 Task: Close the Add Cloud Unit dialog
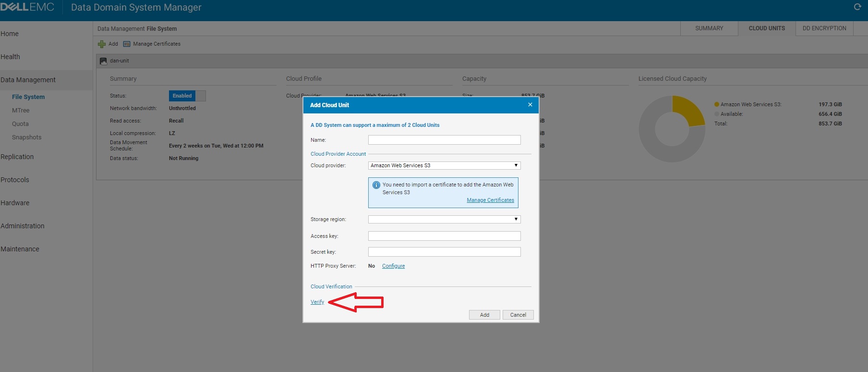click(x=530, y=105)
